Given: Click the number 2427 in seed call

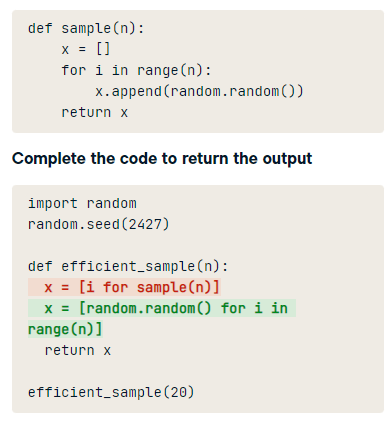Looking at the screenshot, I should [145, 224].
